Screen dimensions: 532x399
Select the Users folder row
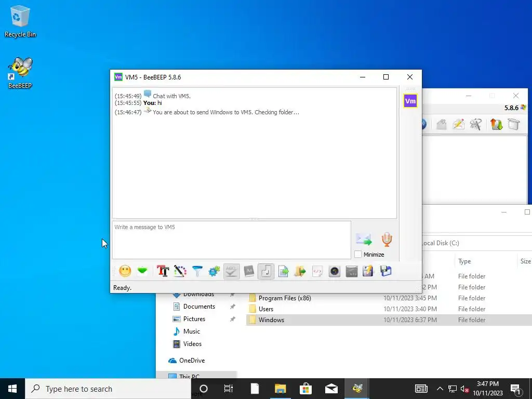(x=389, y=309)
